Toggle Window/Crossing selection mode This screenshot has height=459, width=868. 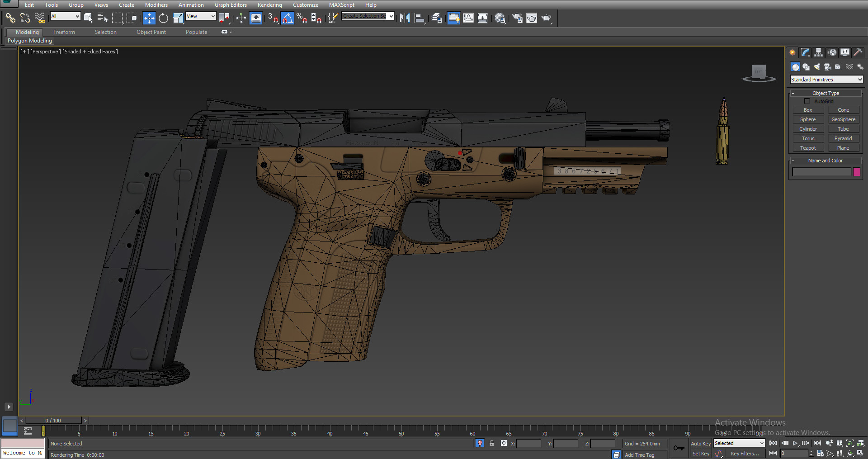(132, 18)
